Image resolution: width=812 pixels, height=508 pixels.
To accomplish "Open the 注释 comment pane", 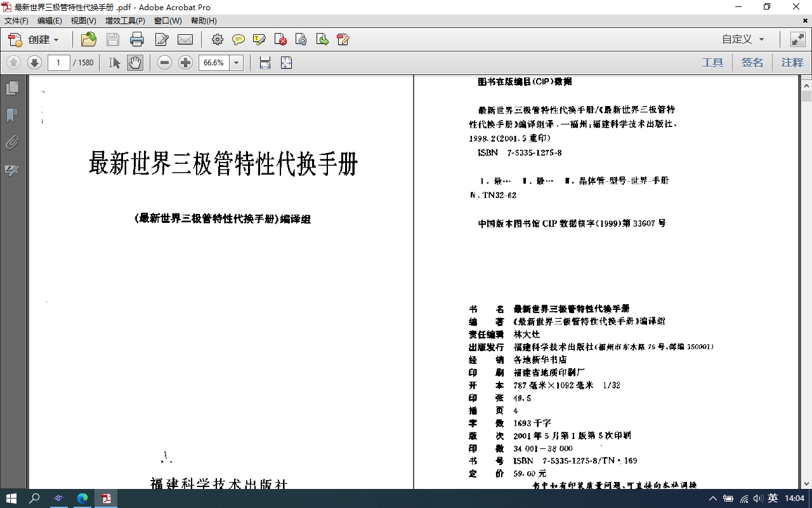I will (x=792, y=63).
